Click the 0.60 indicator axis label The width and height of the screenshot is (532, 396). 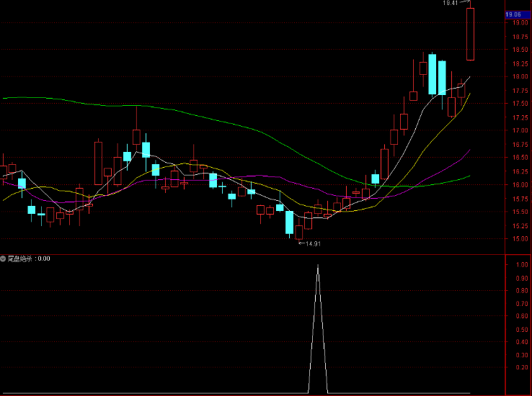tap(522, 316)
